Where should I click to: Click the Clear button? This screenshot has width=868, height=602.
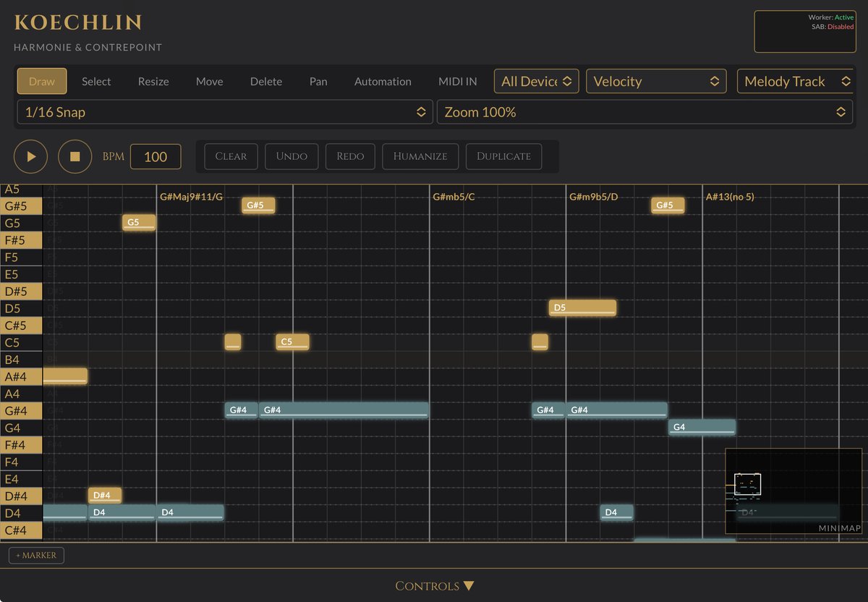231,156
